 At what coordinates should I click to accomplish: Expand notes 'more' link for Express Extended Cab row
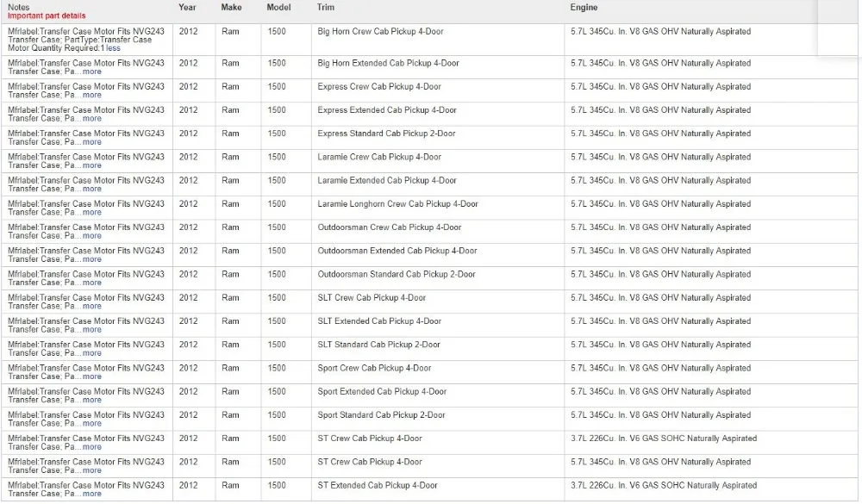(x=92, y=119)
